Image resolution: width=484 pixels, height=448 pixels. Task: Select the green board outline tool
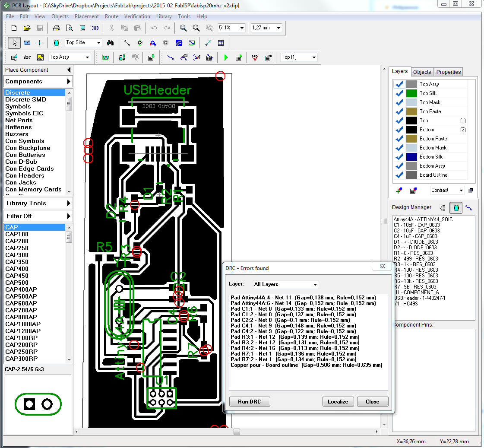[x=192, y=43]
